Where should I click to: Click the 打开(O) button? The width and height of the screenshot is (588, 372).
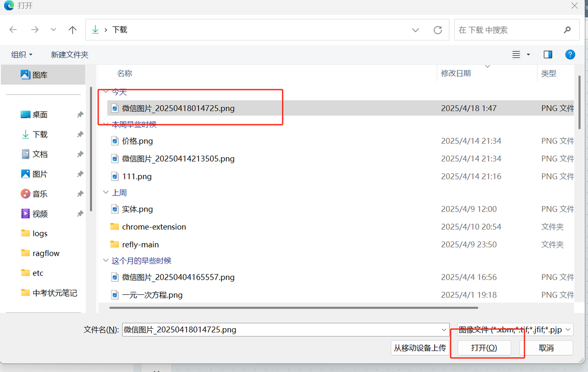[484, 348]
